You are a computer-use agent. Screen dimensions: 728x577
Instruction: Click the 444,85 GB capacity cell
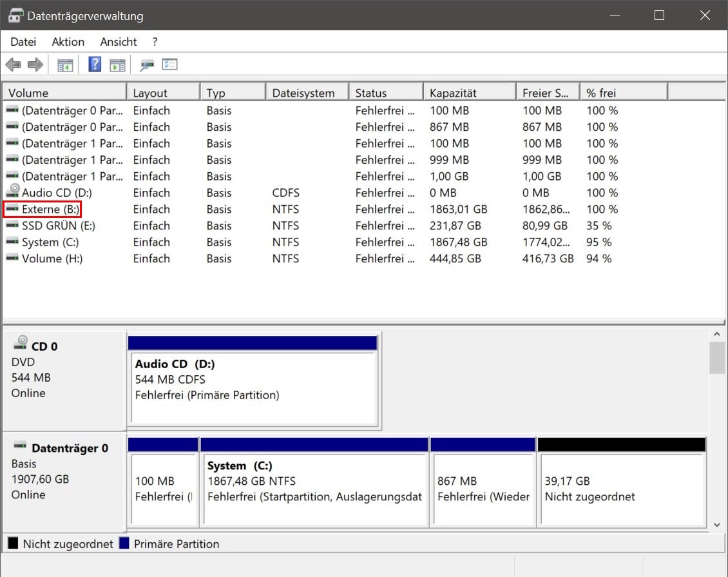(x=455, y=259)
